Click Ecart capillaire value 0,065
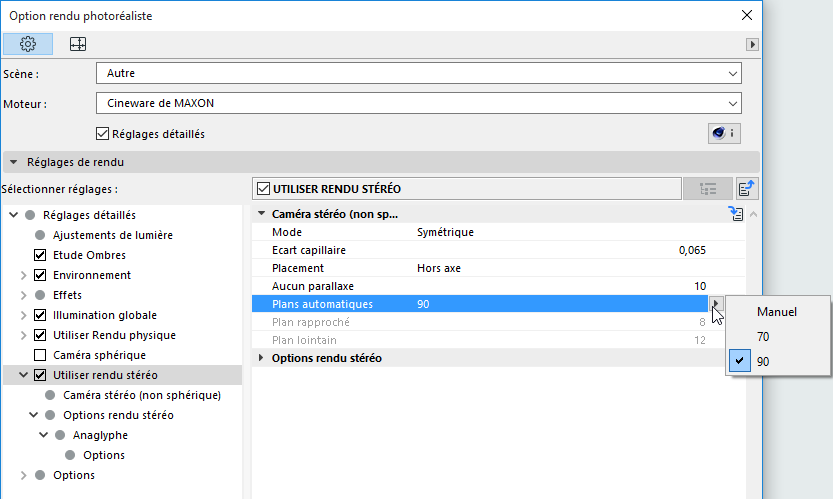833x499 pixels. coord(692,250)
